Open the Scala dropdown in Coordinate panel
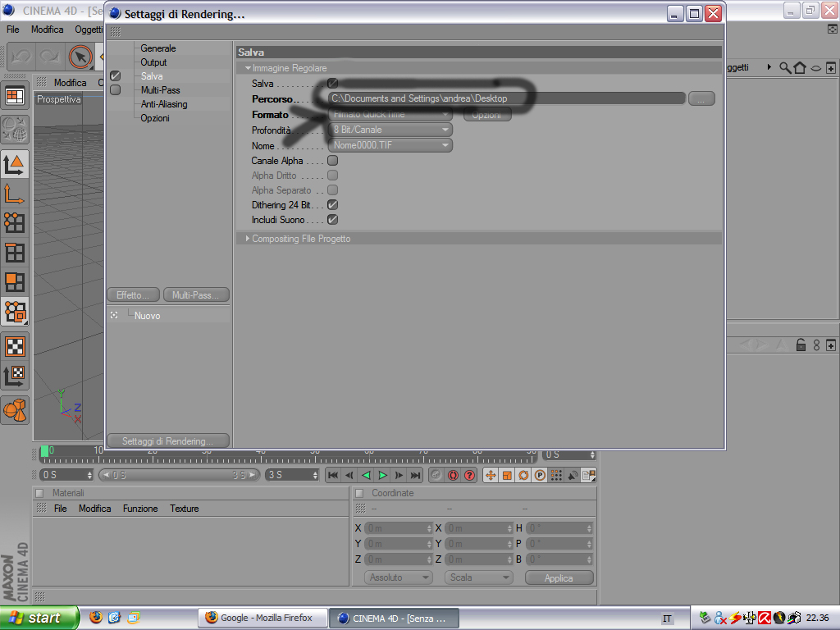The image size is (840, 630). point(478,577)
